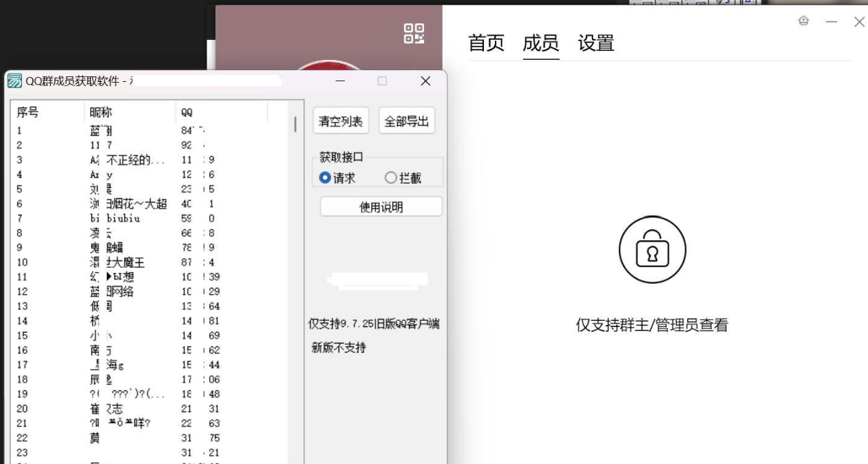Open the 设置 tab
Image resolution: width=868 pixels, height=464 pixels.
(x=595, y=43)
